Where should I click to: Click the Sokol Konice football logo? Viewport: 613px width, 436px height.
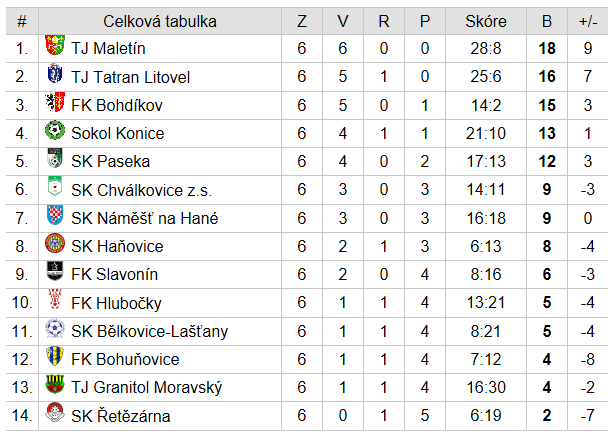55,130
